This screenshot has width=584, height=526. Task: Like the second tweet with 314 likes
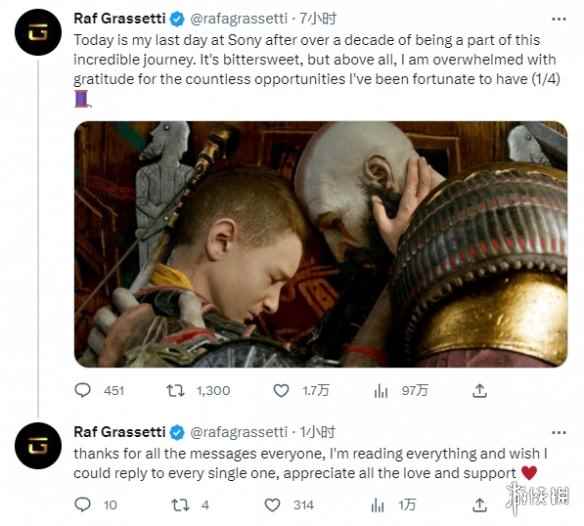point(272,505)
